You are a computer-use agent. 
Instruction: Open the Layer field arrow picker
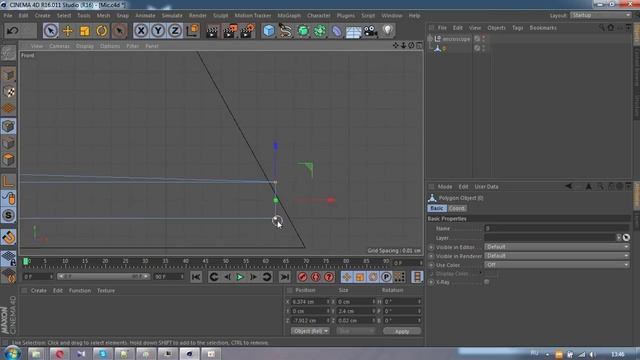coord(619,238)
